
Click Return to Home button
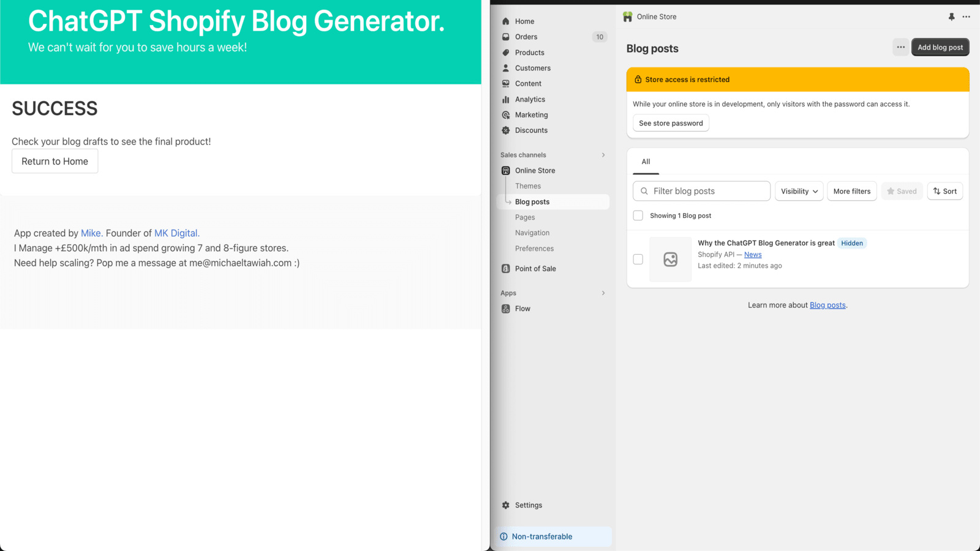click(55, 161)
